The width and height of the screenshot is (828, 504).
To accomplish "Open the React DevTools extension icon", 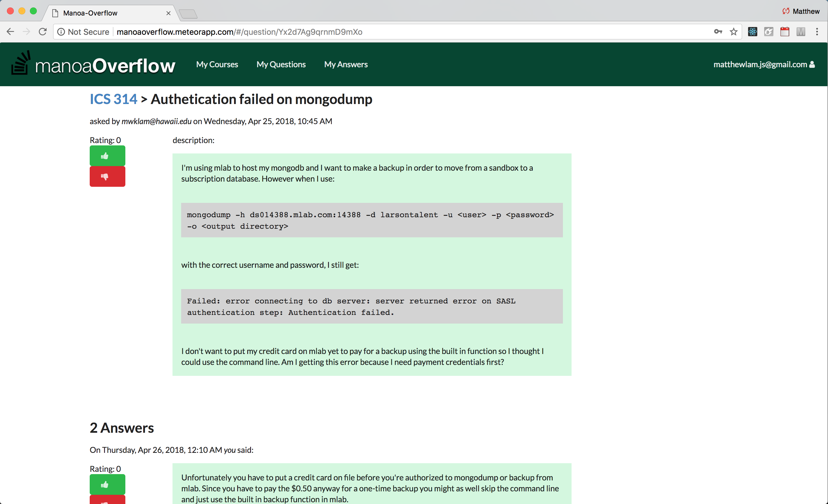I will [x=752, y=32].
